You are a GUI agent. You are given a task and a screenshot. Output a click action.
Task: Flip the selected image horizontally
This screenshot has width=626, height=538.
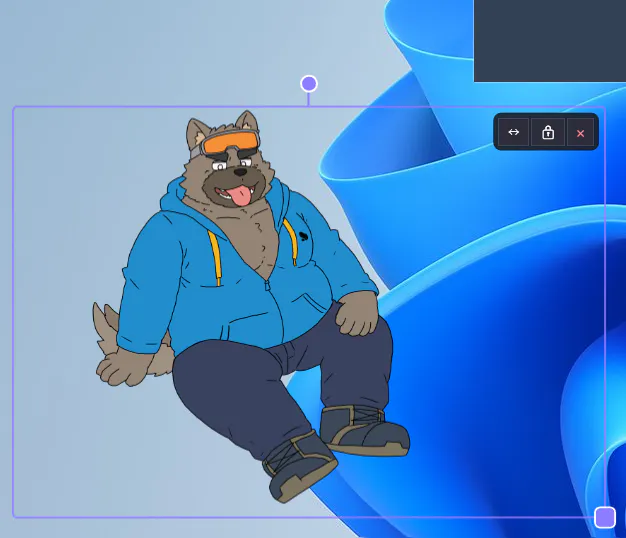513,132
